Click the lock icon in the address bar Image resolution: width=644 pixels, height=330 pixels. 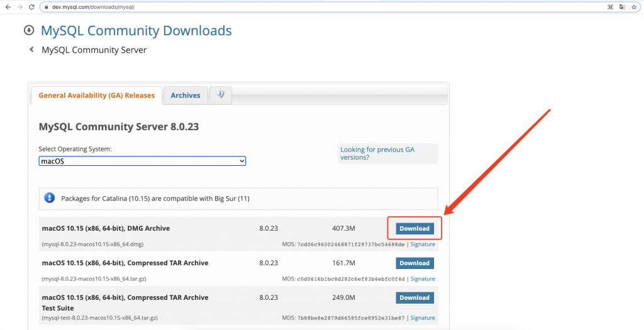click(x=46, y=7)
